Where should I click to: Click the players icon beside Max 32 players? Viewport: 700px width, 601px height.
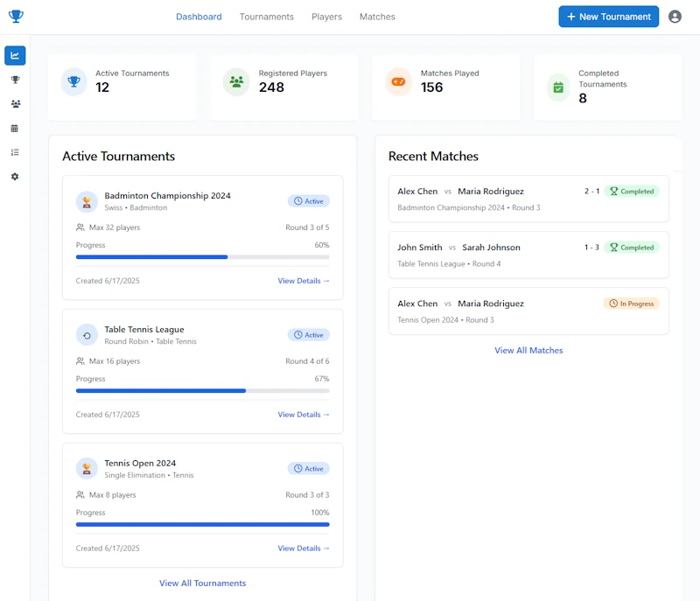pyautogui.click(x=80, y=227)
